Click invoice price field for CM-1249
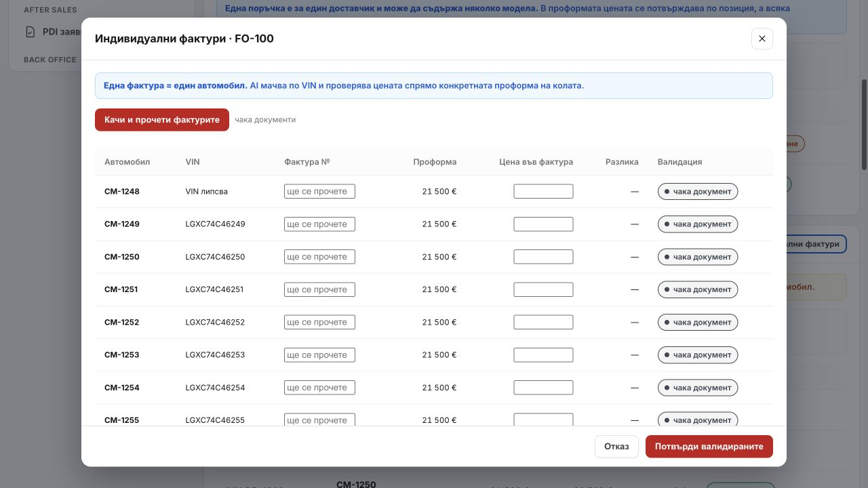The image size is (868, 488). coord(543,224)
